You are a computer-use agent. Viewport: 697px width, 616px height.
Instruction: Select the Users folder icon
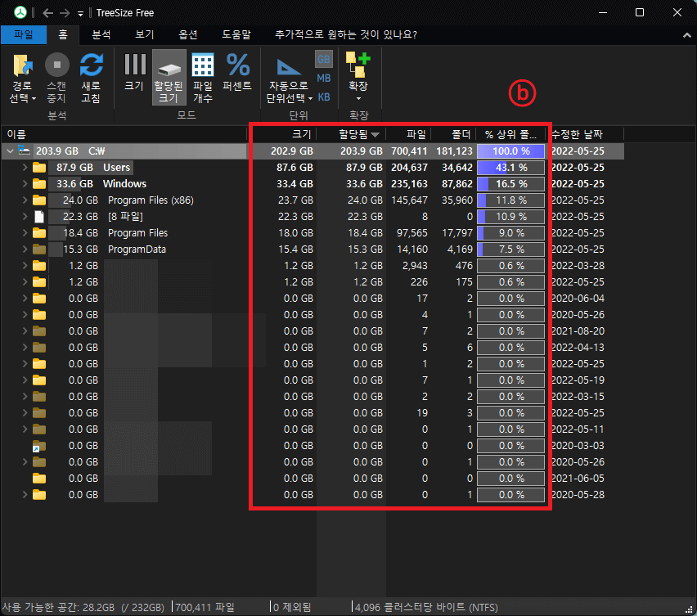[x=39, y=168]
